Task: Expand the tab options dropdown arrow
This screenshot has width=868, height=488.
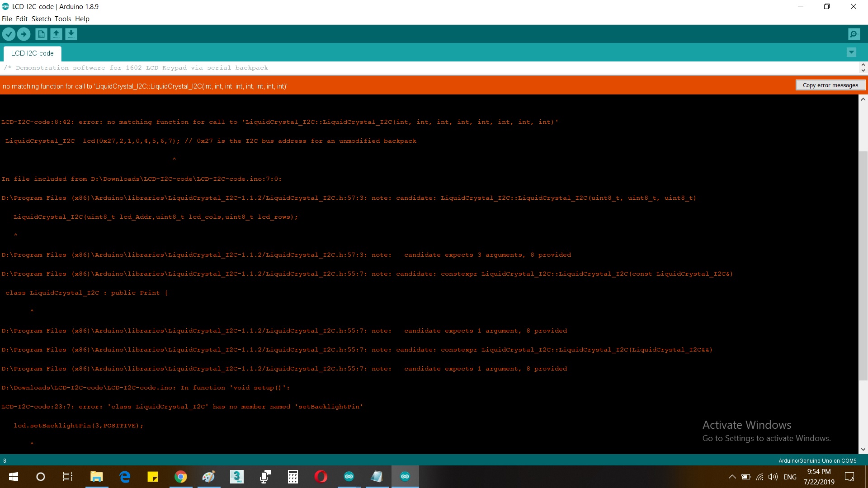Action: pos(851,52)
